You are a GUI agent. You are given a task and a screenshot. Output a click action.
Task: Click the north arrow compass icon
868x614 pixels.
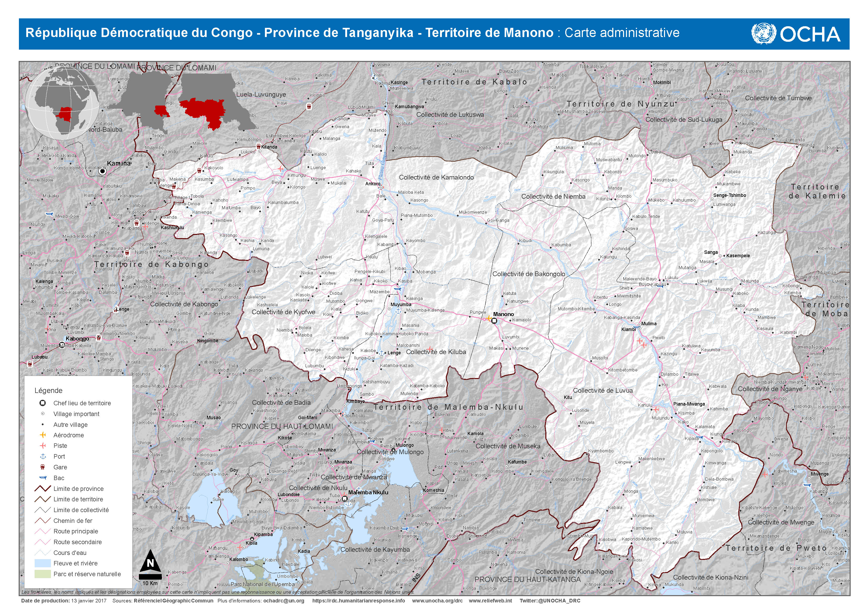pos(150,563)
